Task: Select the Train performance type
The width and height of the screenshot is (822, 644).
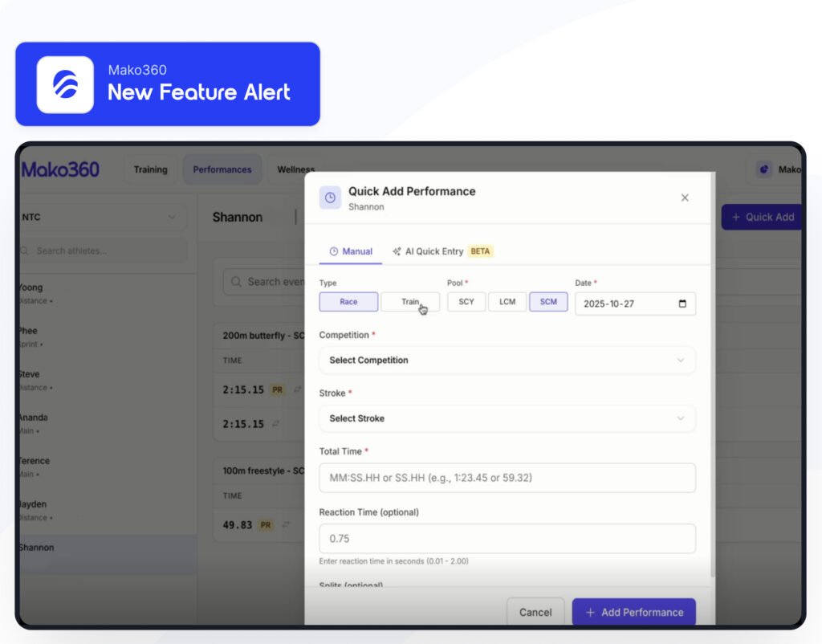Action: [410, 302]
